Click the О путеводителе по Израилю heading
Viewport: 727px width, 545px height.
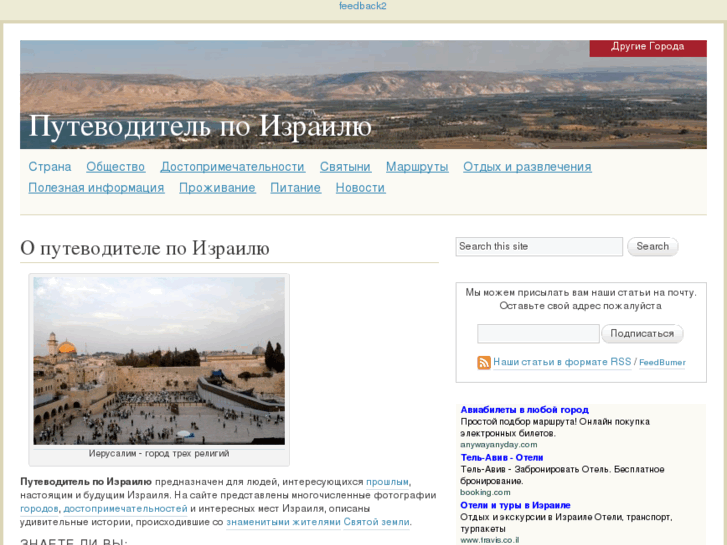pos(145,248)
